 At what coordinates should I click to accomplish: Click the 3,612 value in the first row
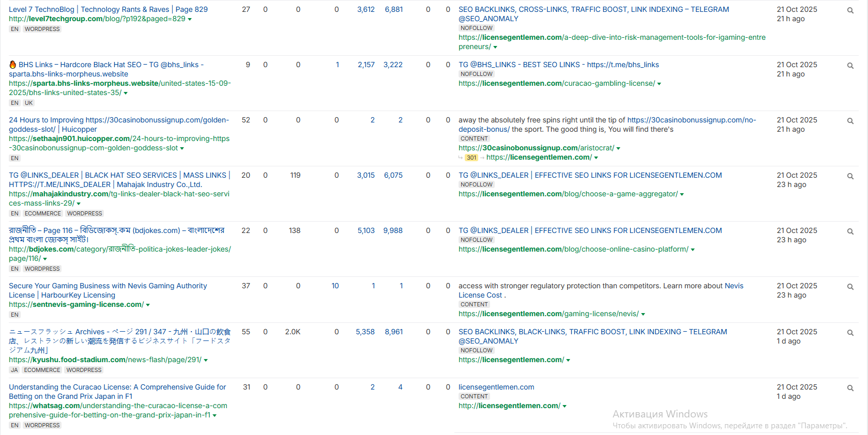[x=366, y=9]
